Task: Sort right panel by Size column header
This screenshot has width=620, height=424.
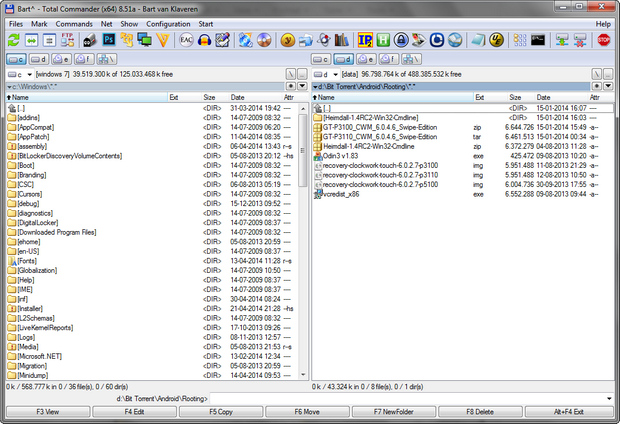Action: (x=515, y=97)
